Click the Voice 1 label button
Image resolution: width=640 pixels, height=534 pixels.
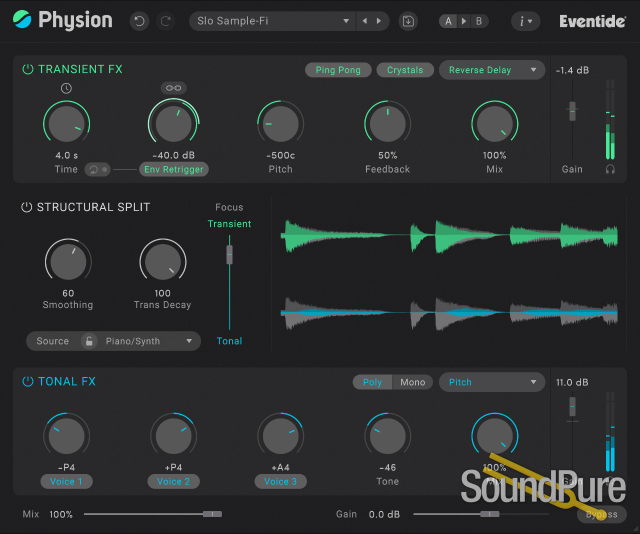tap(66, 481)
